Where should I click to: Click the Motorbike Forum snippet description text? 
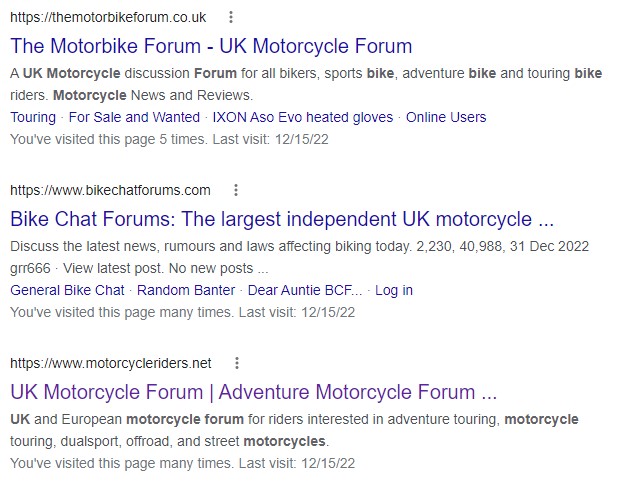(306, 84)
